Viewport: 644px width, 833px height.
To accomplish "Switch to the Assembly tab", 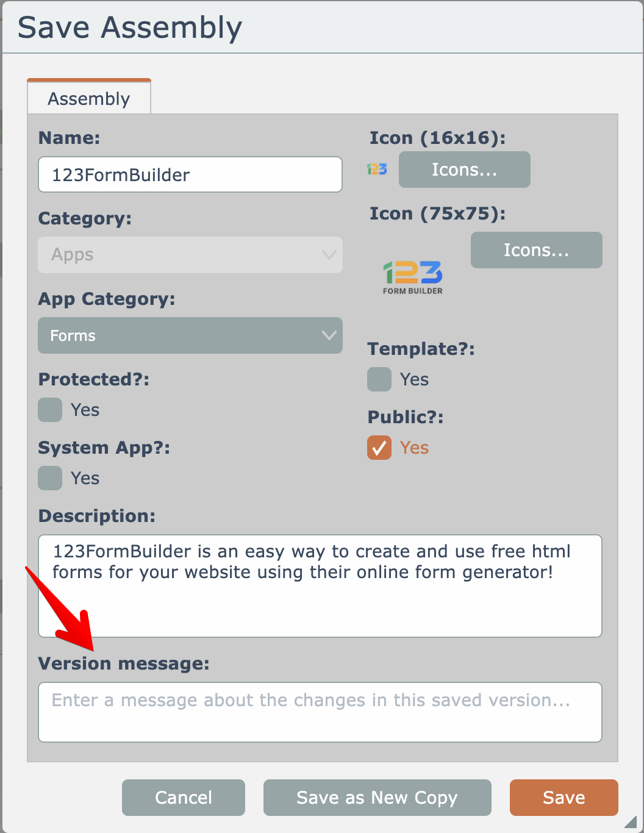I will (x=89, y=99).
